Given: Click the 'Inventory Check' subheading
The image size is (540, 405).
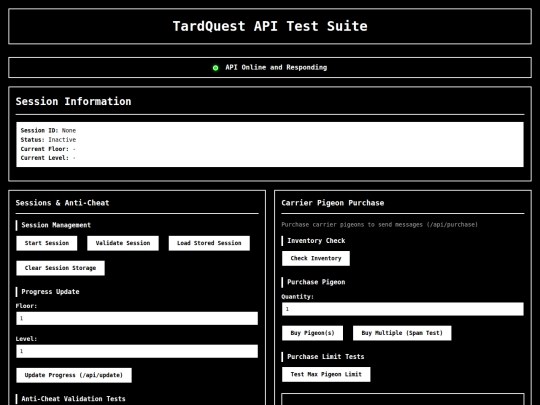Looking at the screenshot, I should coord(316,241).
